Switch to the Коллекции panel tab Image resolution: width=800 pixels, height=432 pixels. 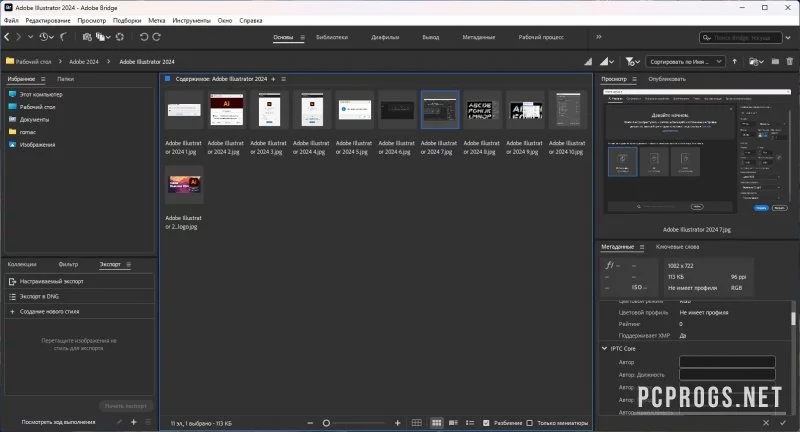coord(22,264)
